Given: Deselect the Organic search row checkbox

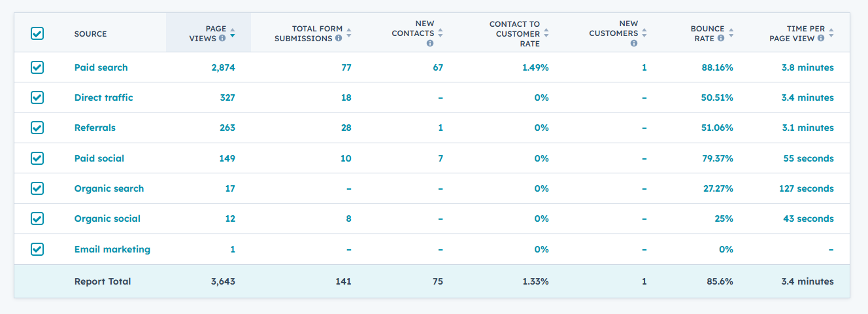Looking at the screenshot, I should [x=37, y=188].
